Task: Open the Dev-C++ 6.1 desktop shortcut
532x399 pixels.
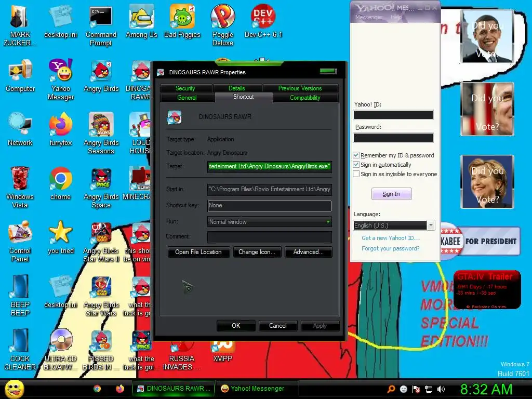Action: point(263,21)
